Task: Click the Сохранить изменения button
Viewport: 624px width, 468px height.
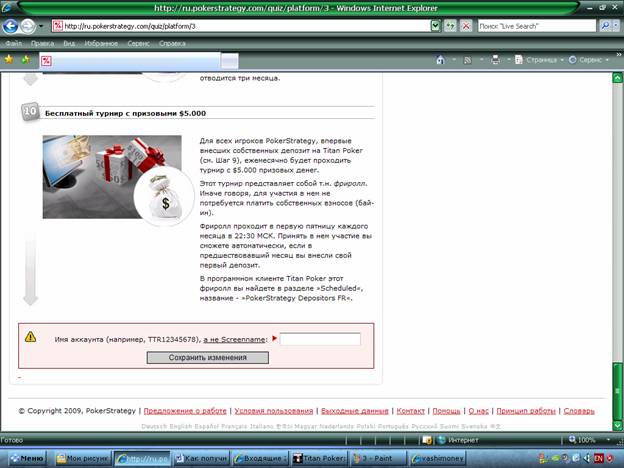Action: [208, 357]
